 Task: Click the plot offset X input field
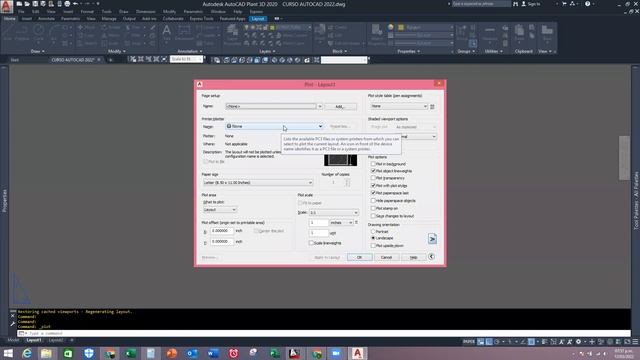pos(222,231)
